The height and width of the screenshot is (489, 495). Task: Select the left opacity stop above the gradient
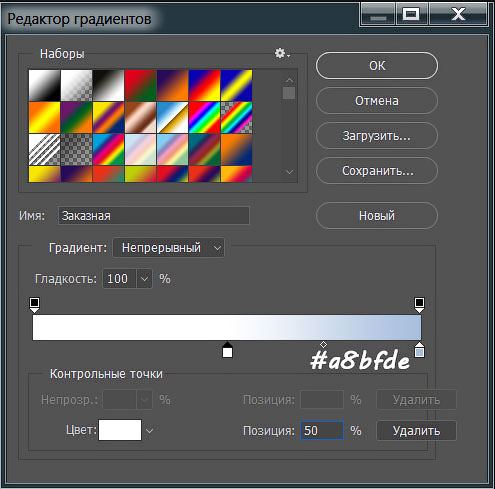tap(35, 305)
